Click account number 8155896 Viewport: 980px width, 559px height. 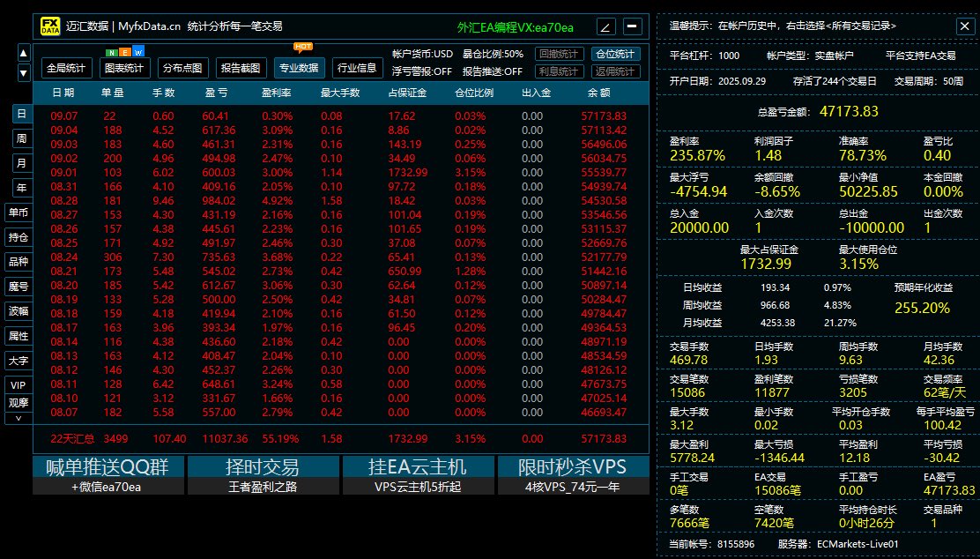735,544
